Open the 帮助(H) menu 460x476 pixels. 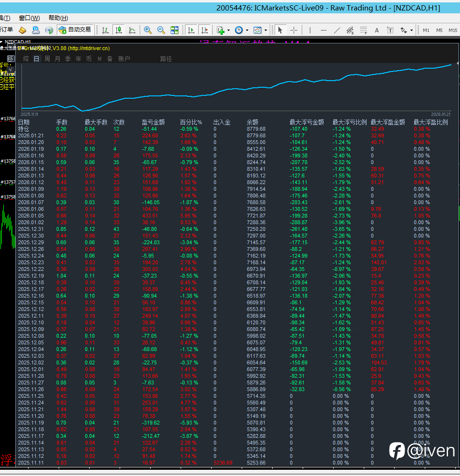click(58, 18)
